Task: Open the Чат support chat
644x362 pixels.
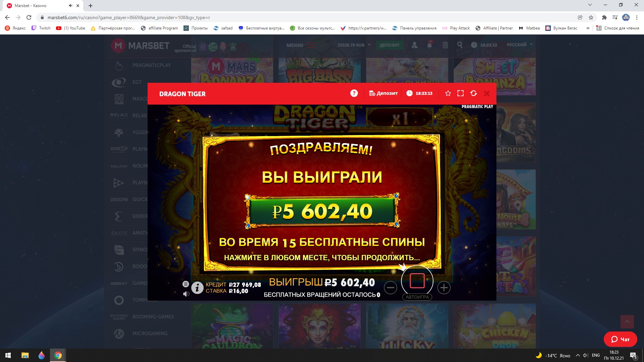Action: pyautogui.click(x=620, y=339)
